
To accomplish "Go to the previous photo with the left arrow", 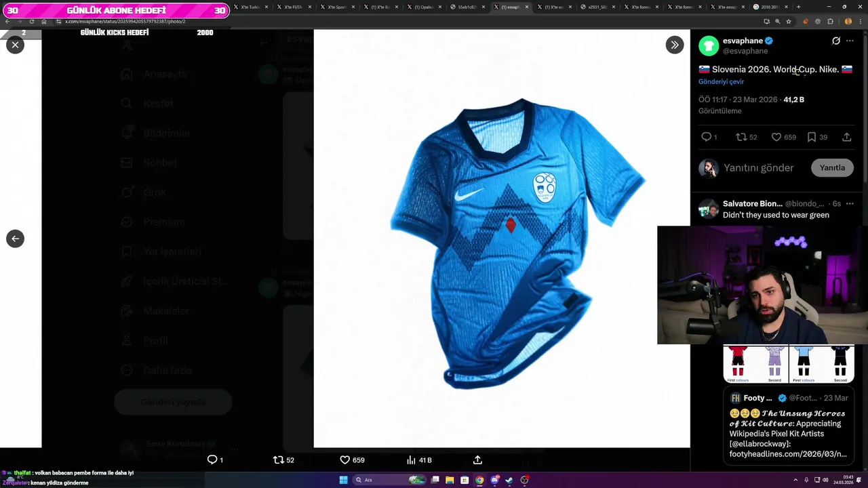I will pos(15,239).
